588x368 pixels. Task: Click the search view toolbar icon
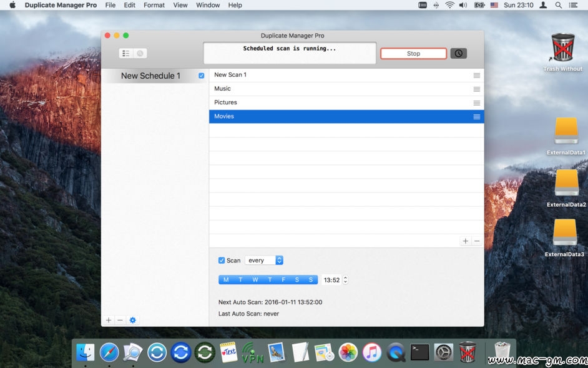(140, 53)
